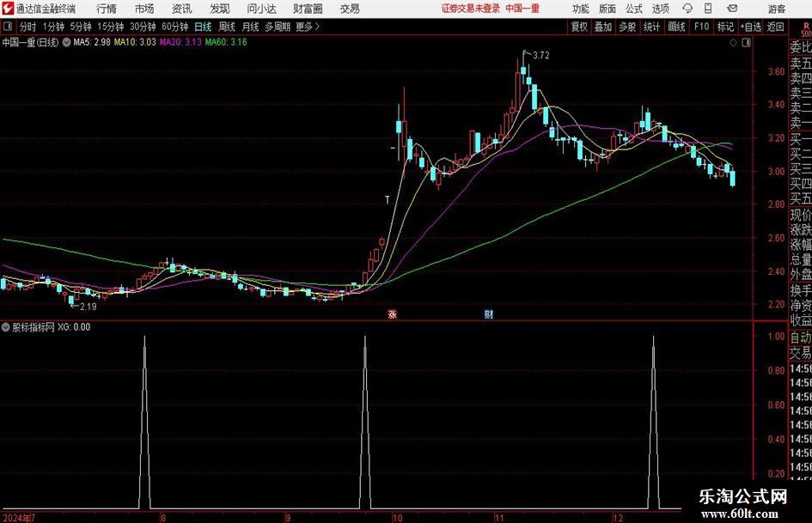Click the MA20: 3.13 value

click(180, 42)
